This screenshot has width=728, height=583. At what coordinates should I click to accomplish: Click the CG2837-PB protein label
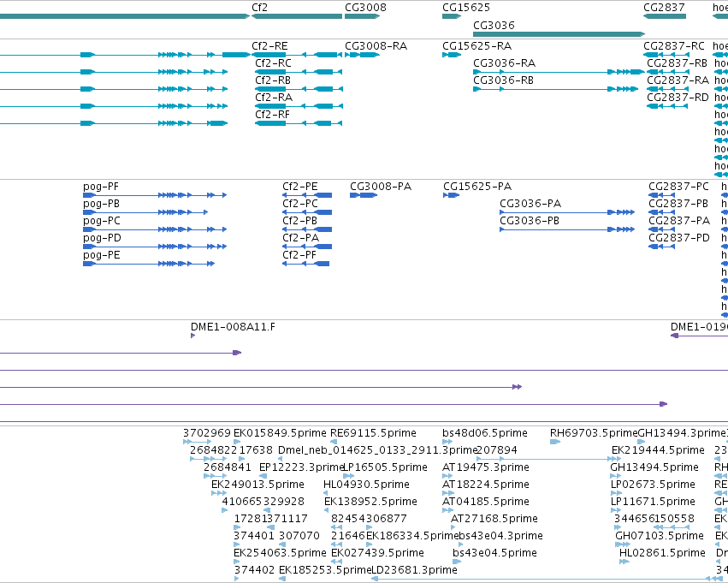(x=678, y=204)
